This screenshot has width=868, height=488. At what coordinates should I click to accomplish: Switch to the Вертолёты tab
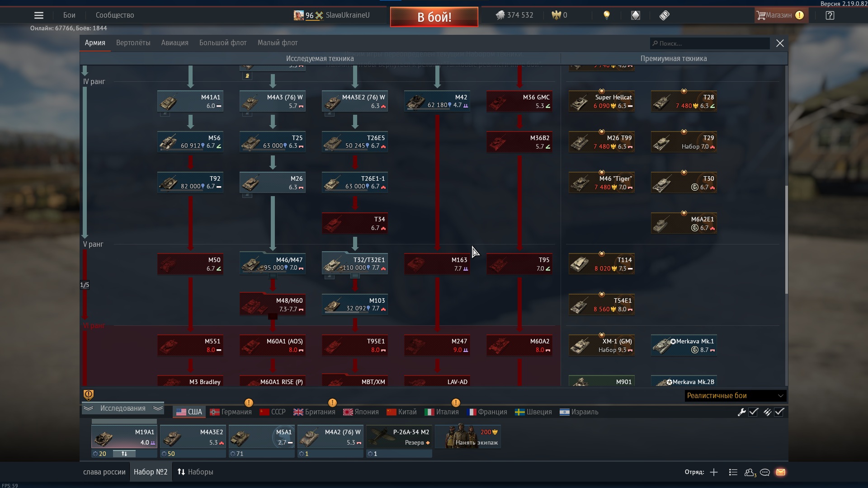pyautogui.click(x=133, y=43)
